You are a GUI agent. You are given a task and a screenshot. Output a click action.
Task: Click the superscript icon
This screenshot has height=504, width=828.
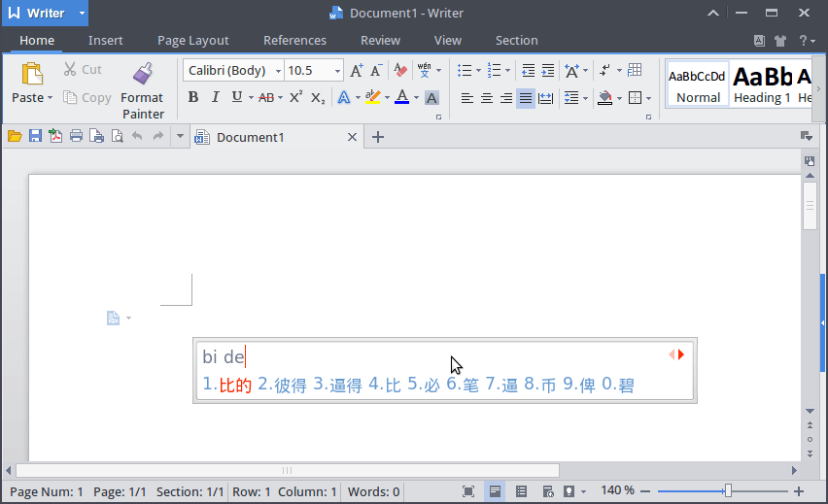coord(295,97)
